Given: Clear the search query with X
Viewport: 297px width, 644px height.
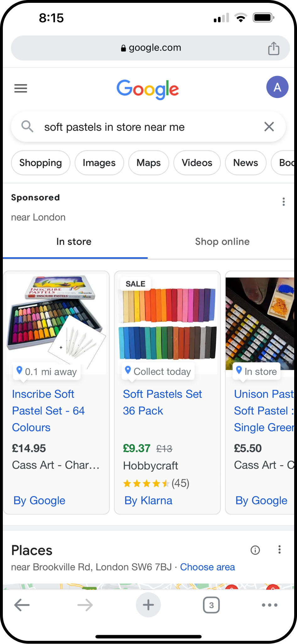Looking at the screenshot, I should coord(269,127).
